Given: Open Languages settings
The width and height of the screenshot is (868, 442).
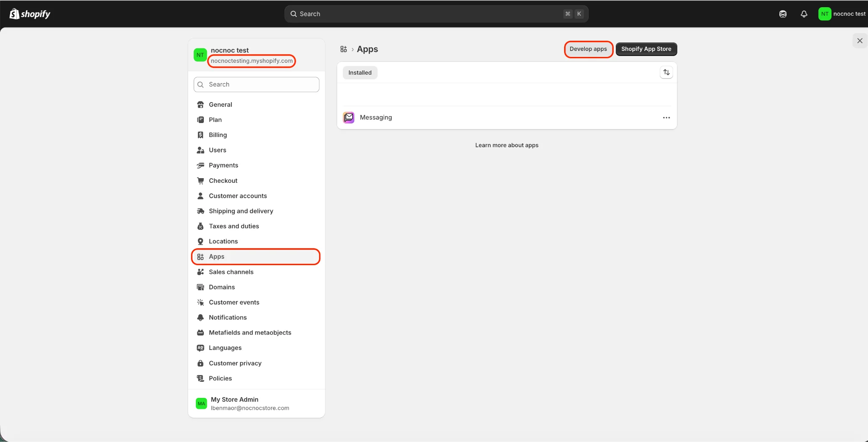Looking at the screenshot, I should point(256,348).
